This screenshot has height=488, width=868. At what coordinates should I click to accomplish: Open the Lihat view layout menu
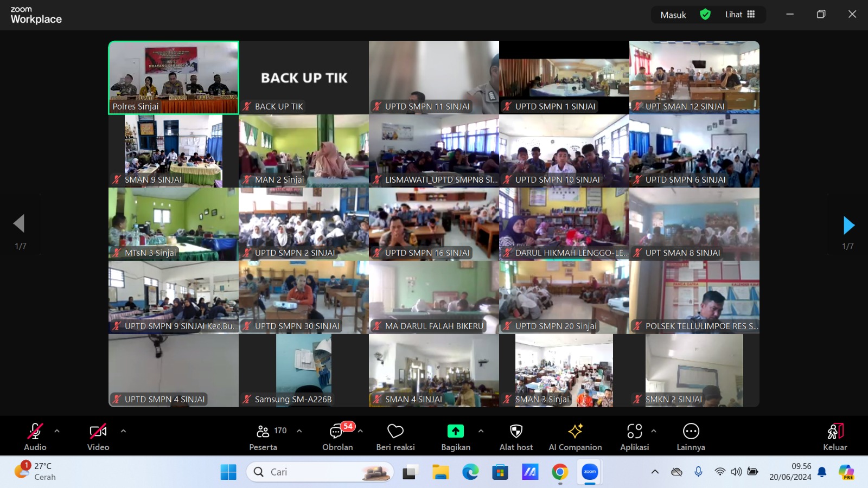(x=740, y=15)
